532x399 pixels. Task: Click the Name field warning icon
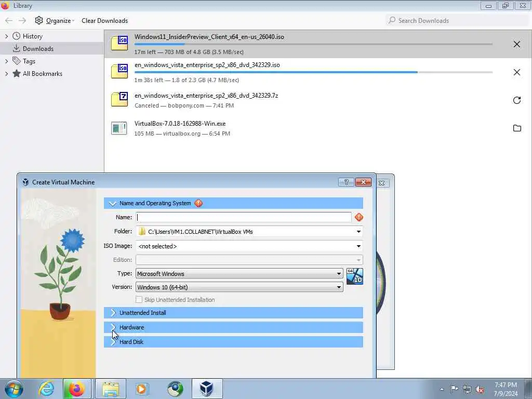(358, 217)
